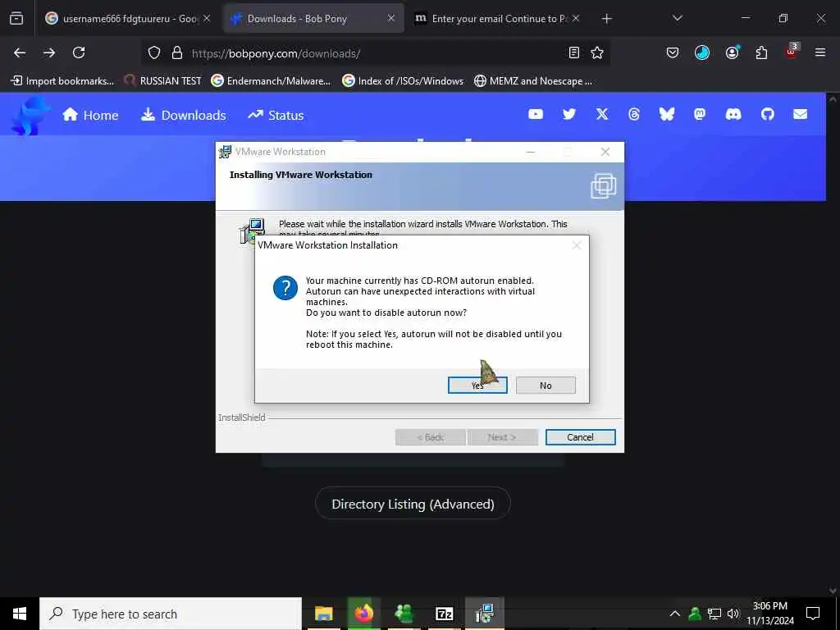840x630 pixels.
Task: Open Bob Pony's YouTube icon link
Action: click(x=536, y=114)
